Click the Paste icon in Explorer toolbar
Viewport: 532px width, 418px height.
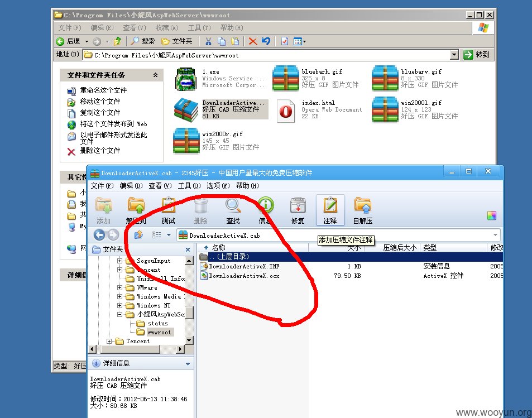coord(235,41)
